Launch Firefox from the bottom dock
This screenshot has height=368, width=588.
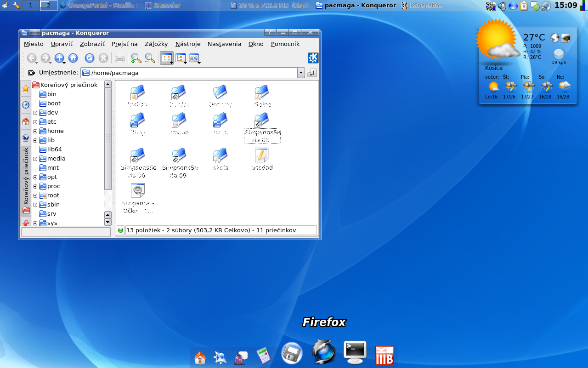324,352
